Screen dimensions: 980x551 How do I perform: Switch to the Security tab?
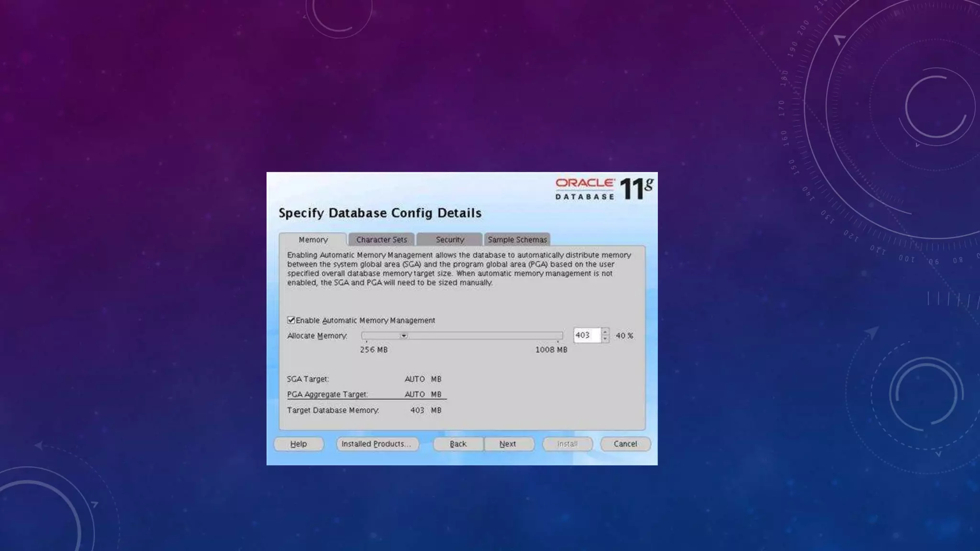(449, 240)
